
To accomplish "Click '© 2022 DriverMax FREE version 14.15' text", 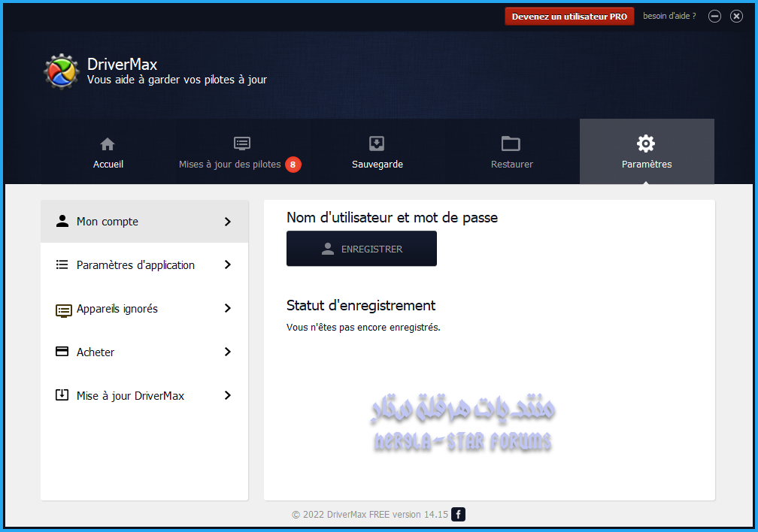I will click(370, 515).
